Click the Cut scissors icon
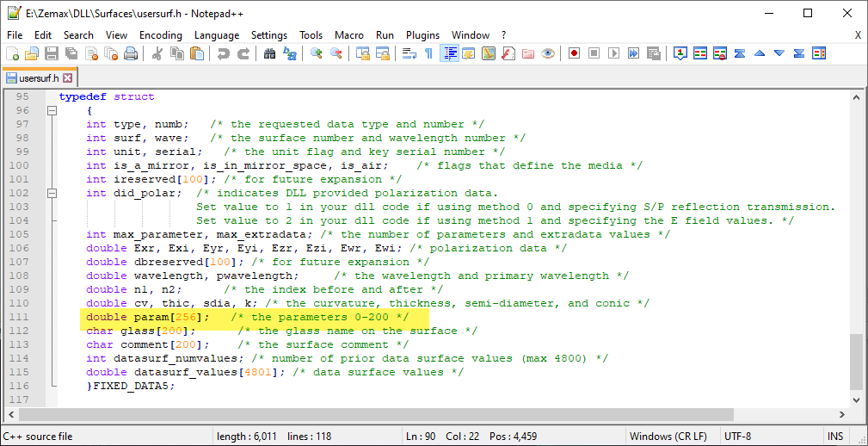This screenshot has height=446, width=868. [157, 53]
